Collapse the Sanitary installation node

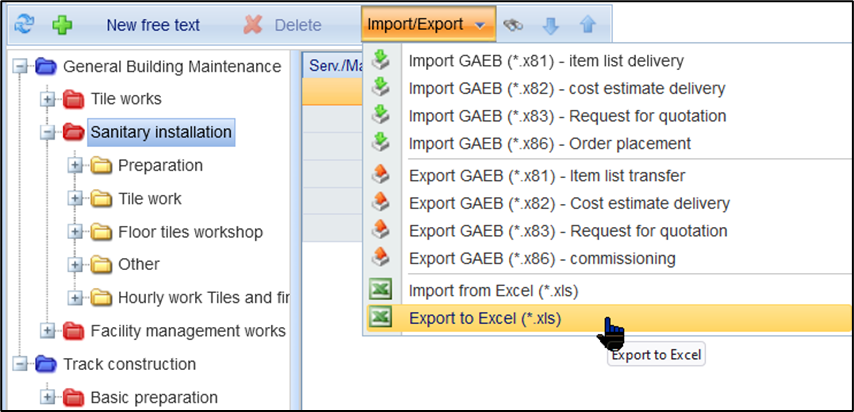[x=47, y=132]
